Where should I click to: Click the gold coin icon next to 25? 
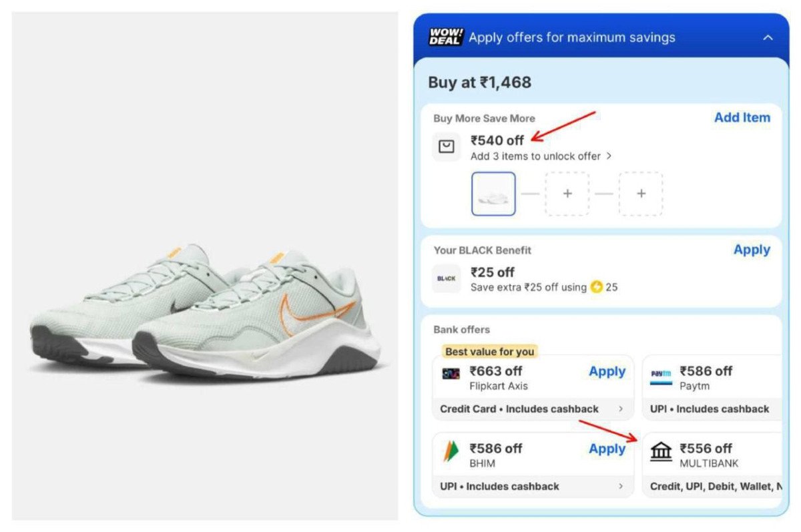pos(596,288)
